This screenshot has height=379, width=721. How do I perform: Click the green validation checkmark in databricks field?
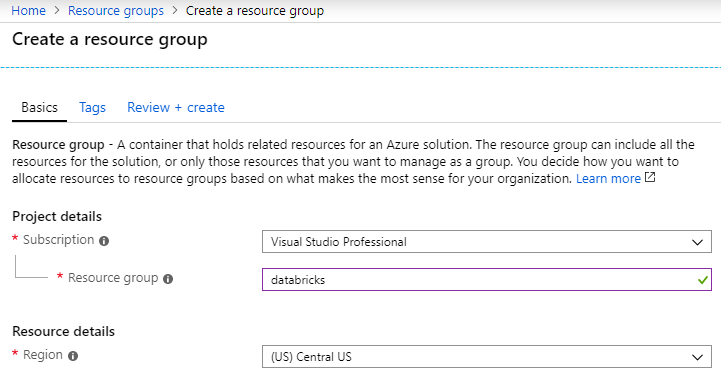(702, 280)
